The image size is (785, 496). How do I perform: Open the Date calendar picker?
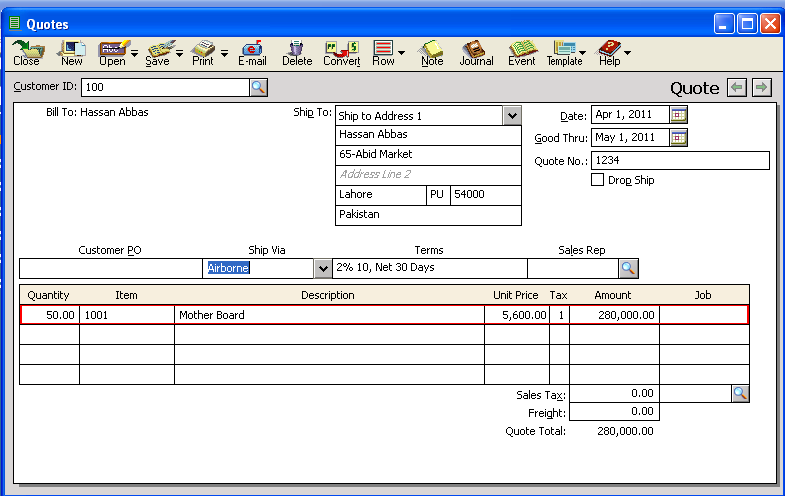click(679, 115)
